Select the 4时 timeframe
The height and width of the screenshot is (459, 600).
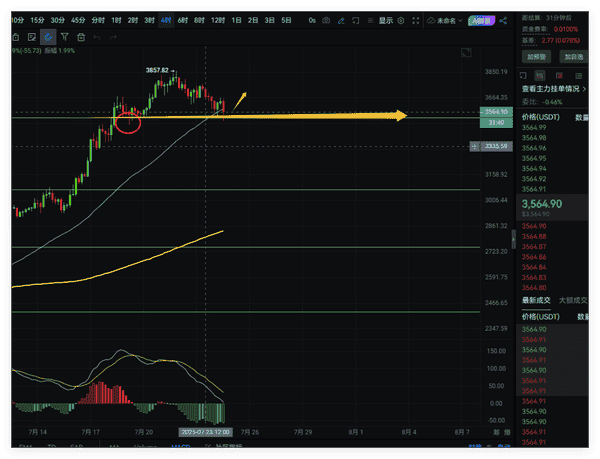coord(166,20)
